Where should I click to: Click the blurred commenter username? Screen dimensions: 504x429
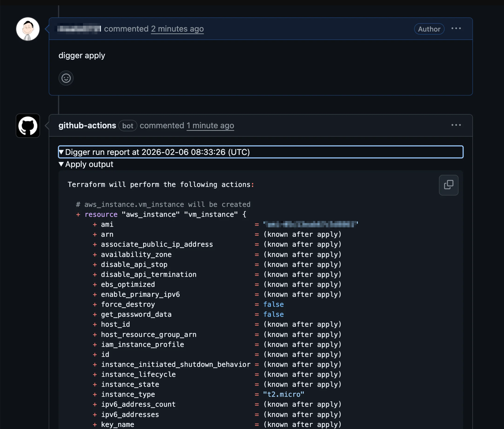(79, 29)
